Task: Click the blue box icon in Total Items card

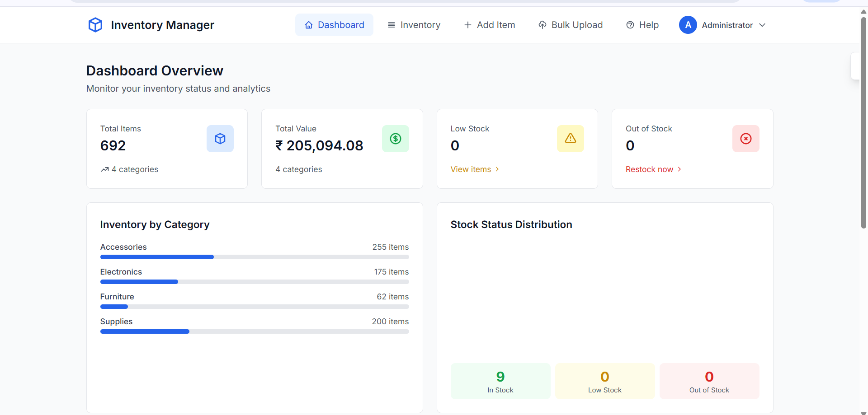Action: (220, 139)
